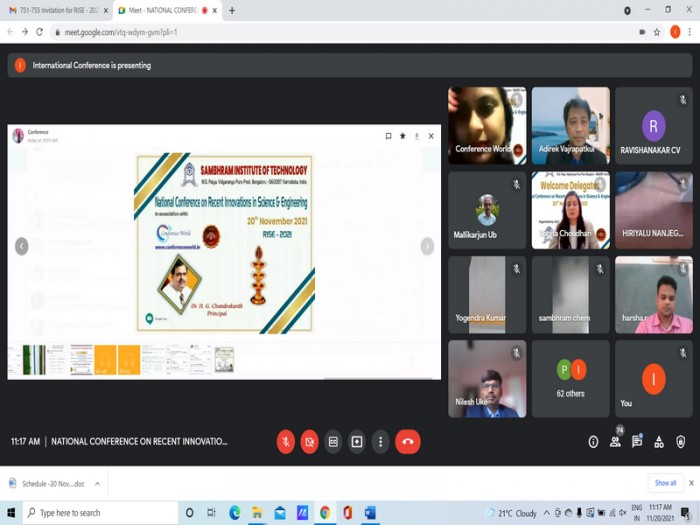Image resolution: width=700 pixels, height=525 pixels.
Task: Open host controls shield icon
Action: click(681, 442)
